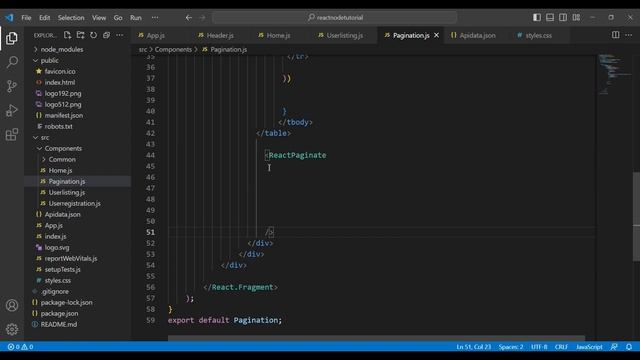The height and width of the screenshot is (360, 640).
Task: Click the reactnodetutorial command center search box
Action: point(335,18)
